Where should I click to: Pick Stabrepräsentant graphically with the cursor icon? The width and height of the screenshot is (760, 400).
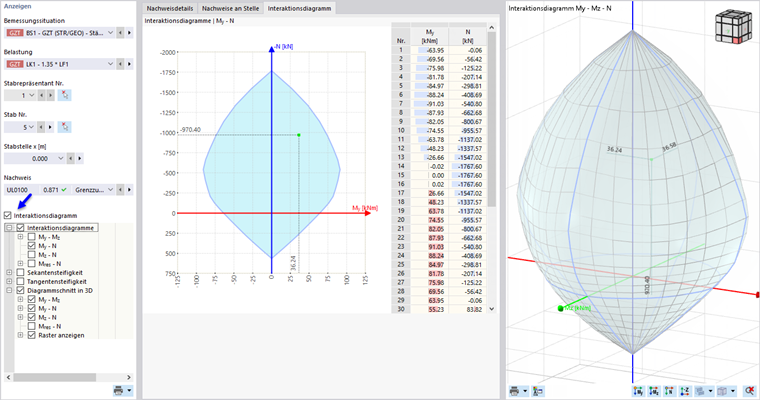[x=64, y=96]
